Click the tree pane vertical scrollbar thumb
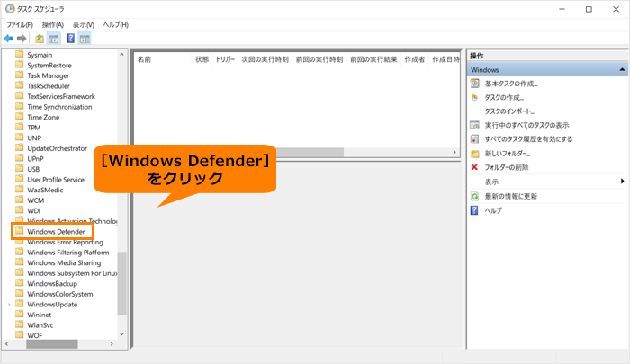This screenshot has height=364, width=630. click(x=122, y=283)
